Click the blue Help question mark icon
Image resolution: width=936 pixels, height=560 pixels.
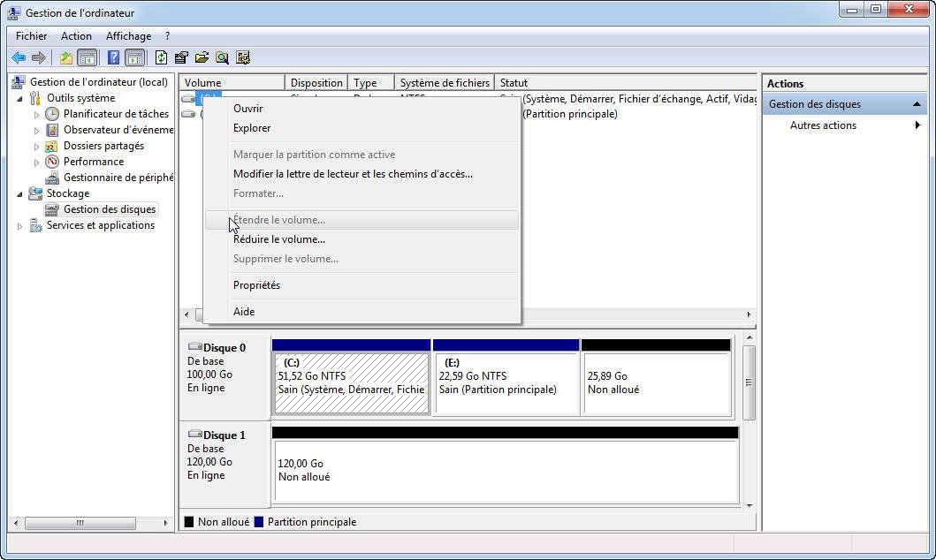[x=113, y=57]
